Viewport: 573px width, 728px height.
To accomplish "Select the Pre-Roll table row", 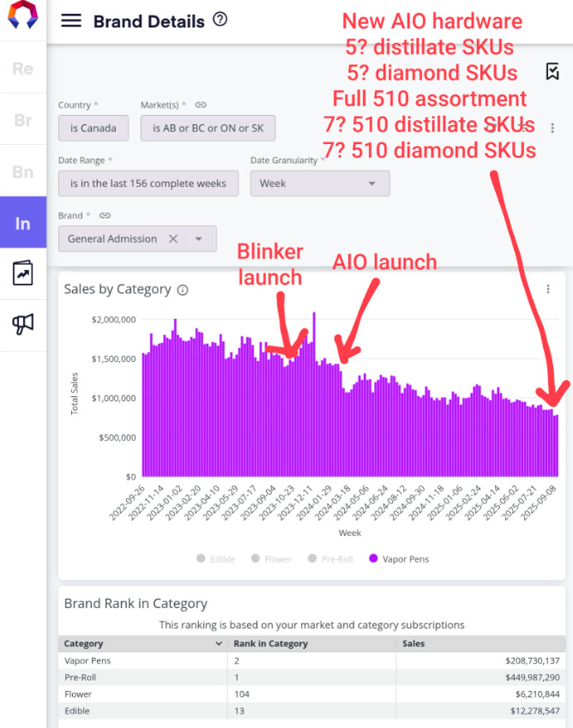I will coord(311,677).
